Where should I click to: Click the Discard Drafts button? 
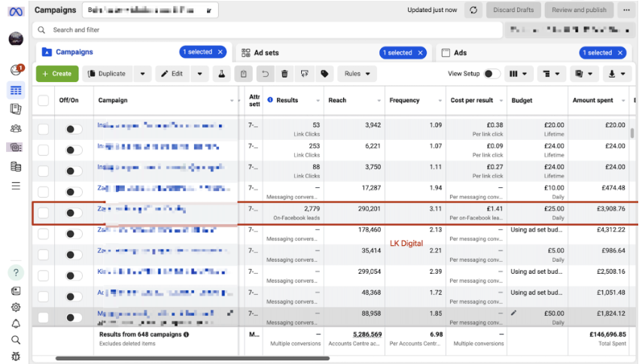pos(513,11)
